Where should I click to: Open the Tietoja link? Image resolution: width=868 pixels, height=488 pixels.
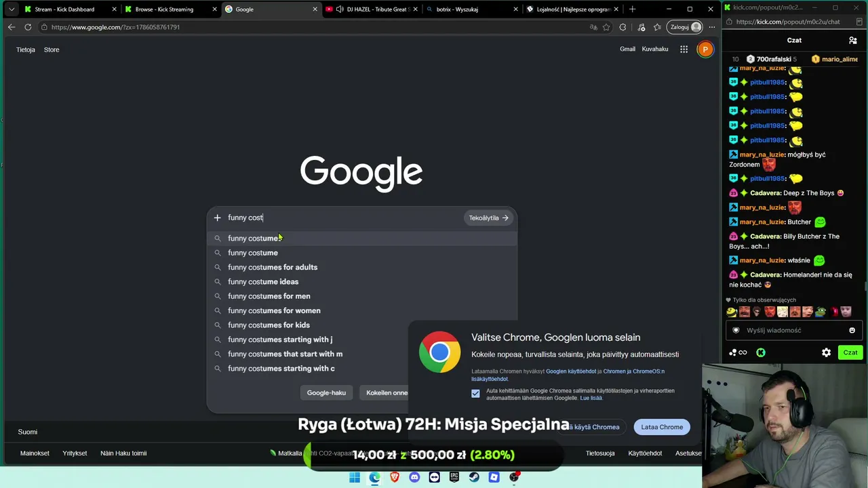pyautogui.click(x=26, y=49)
